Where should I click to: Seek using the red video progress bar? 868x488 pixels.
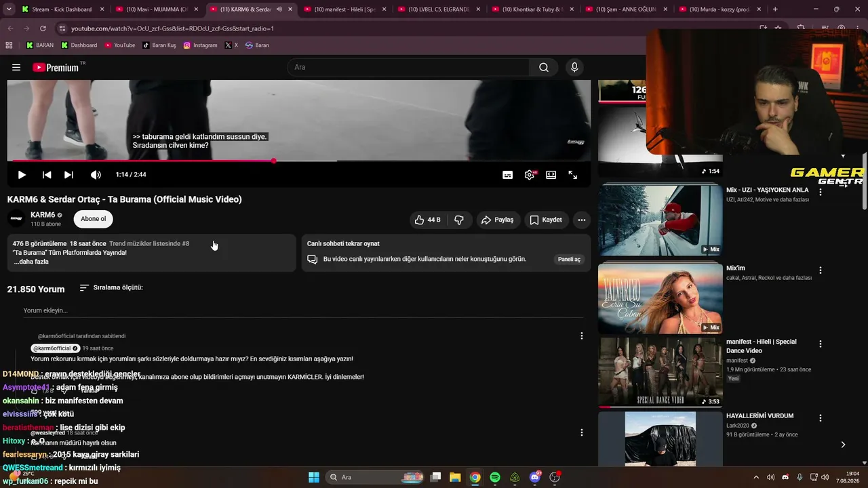coord(298,161)
